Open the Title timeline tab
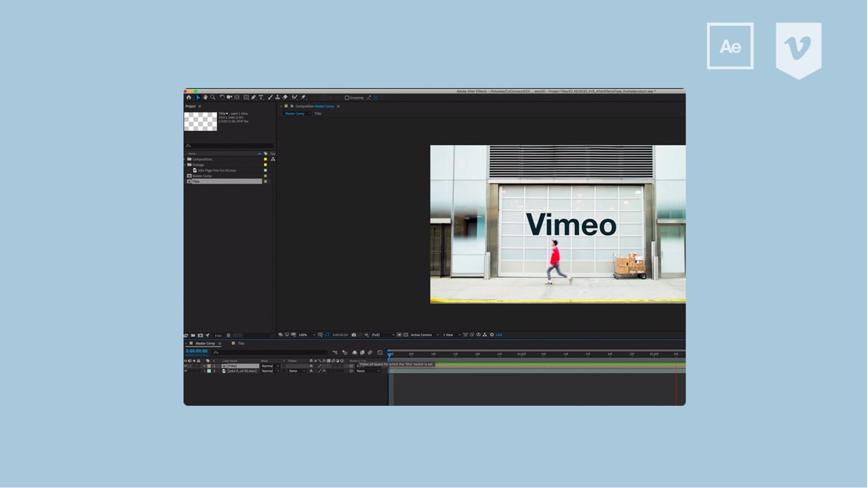Image resolution: width=868 pixels, height=488 pixels. [x=241, y=344]
